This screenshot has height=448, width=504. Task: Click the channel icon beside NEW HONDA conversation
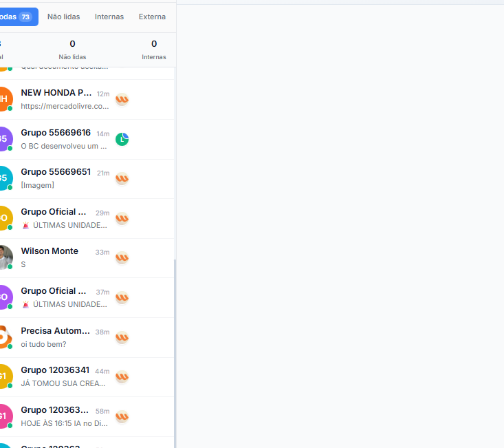[122, 100]
